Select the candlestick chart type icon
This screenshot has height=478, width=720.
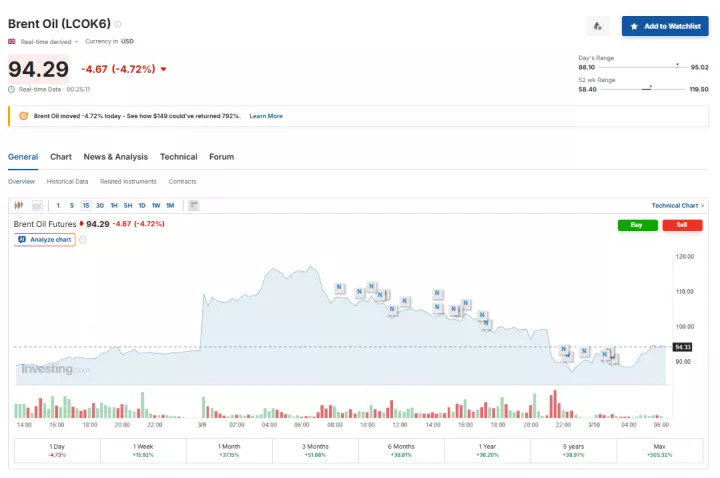(19, 205)
